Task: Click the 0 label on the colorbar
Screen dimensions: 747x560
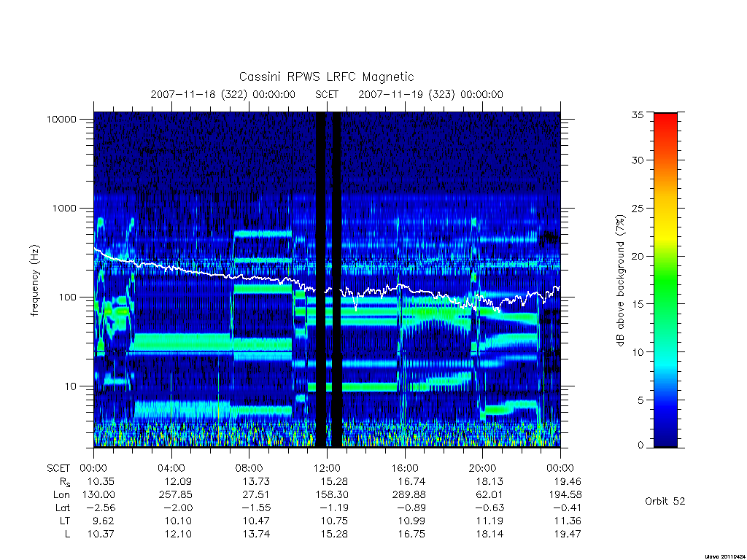Action: point(640,446)
